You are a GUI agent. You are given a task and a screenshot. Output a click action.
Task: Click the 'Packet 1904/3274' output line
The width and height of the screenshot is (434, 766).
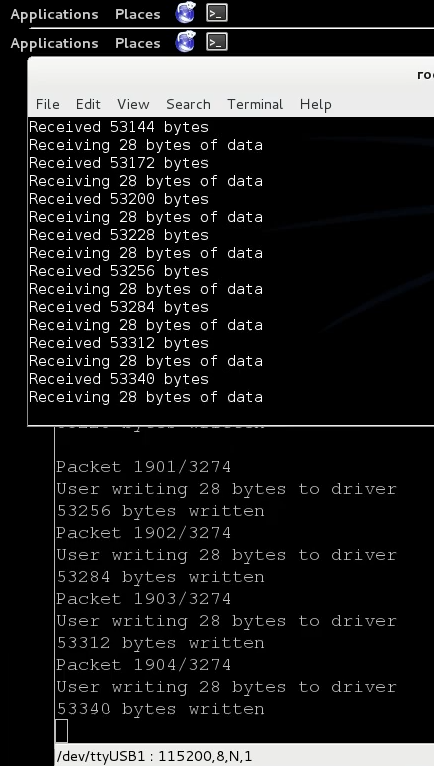click(x=143, y=665)
